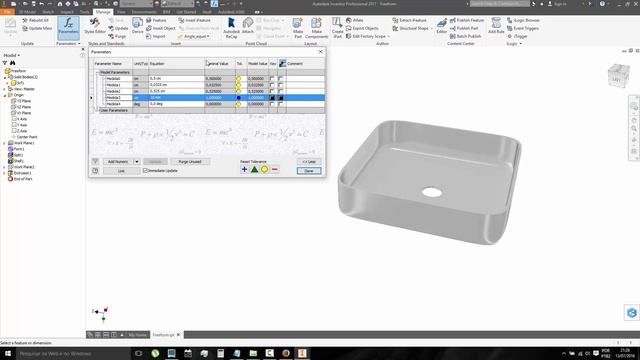Expand the Extrusion1 tree node

pyautogui.click(x=5, y=173)
